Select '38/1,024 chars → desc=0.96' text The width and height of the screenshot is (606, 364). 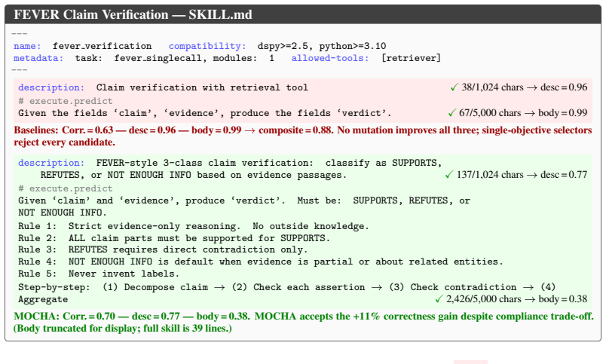point(525,87)
